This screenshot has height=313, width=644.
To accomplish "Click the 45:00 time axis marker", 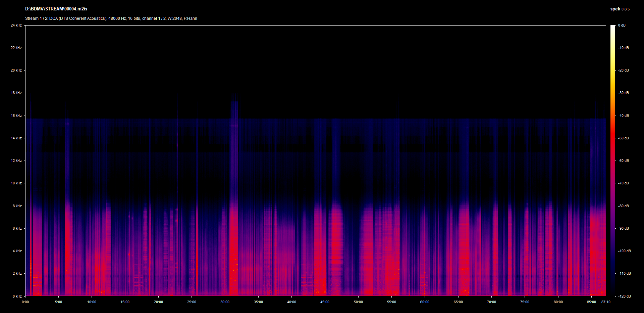I will pyautogui.click(x=325, y=302).
